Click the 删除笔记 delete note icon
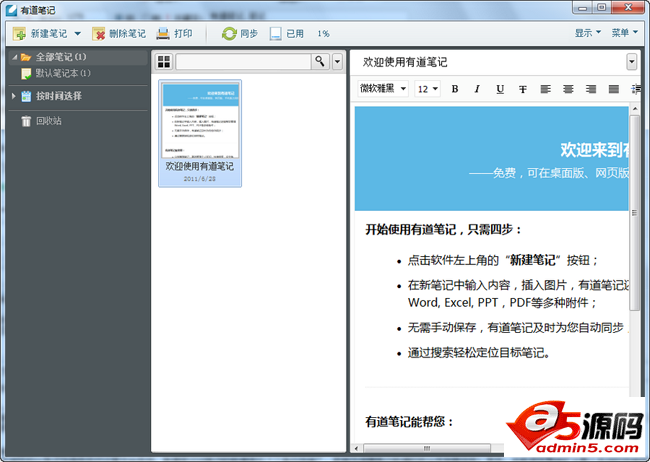 pos(99,33)
